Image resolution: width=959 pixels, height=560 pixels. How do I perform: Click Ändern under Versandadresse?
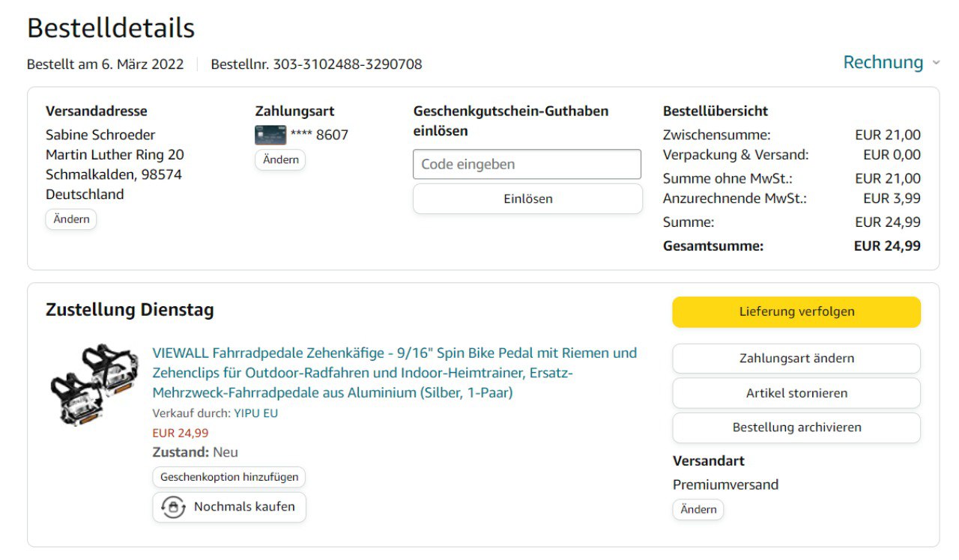[71, 219]
